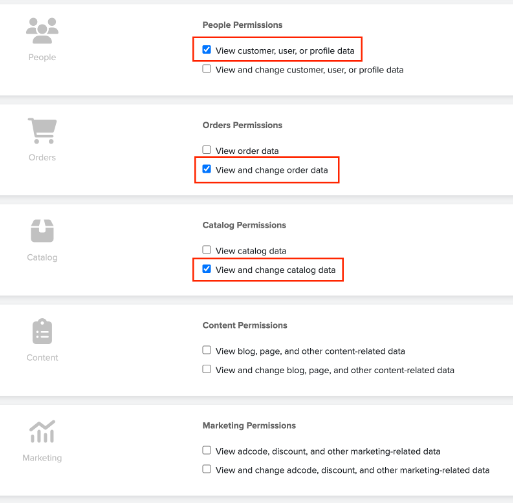The image size is (514, 504).
Task: Click the Orders shopping cart icon
Action: [42, 131]
